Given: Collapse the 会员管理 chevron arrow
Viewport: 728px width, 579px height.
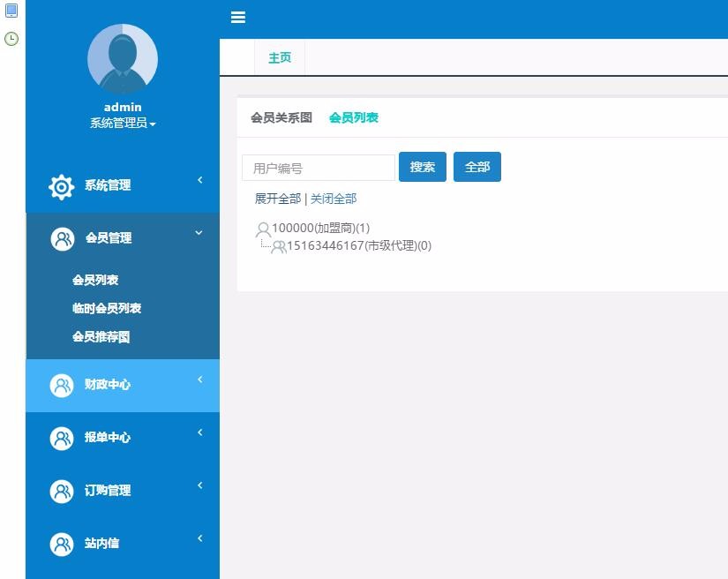Looking at the screenshot, I should [x=199, y=233].
